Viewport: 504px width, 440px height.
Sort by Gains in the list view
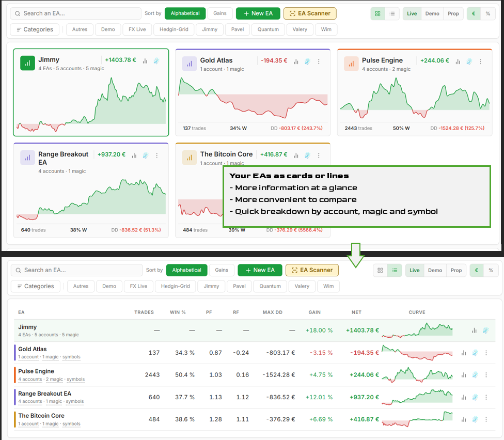pyautogui.click(x=222, y=270)
